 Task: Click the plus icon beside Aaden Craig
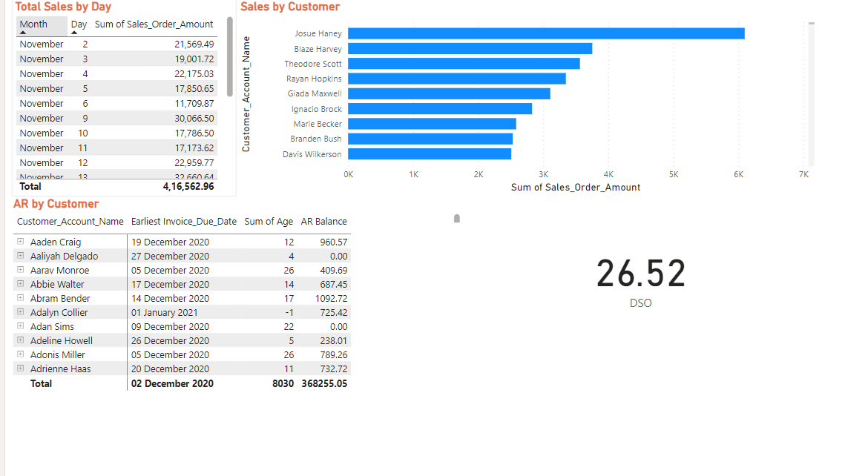tap(20, 242)
